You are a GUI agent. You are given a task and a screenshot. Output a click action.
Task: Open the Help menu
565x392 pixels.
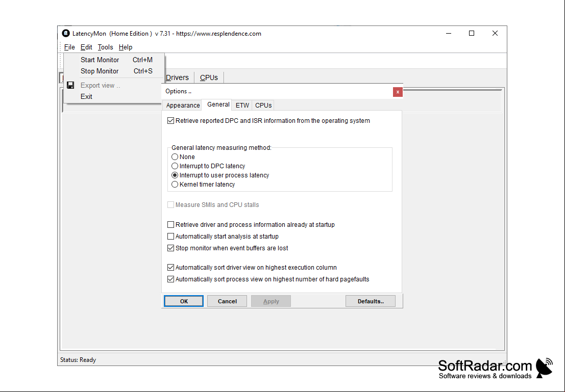coord(126,47)
